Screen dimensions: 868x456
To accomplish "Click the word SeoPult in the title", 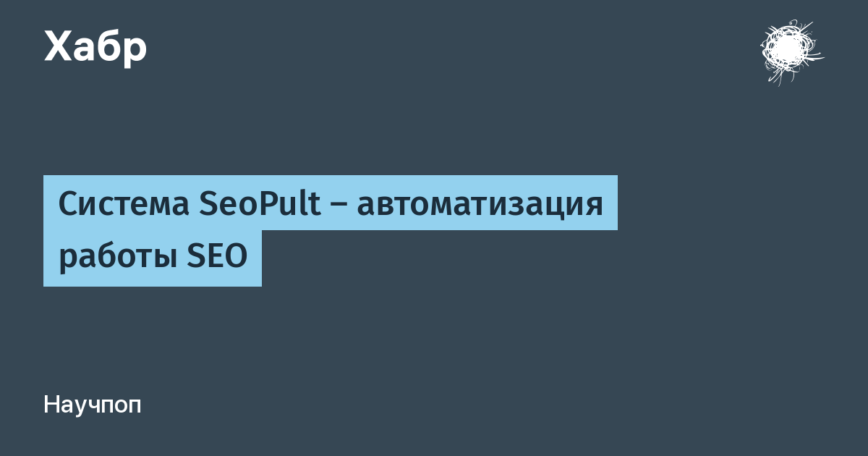I will pyautogui.click(x=259, y=203).
